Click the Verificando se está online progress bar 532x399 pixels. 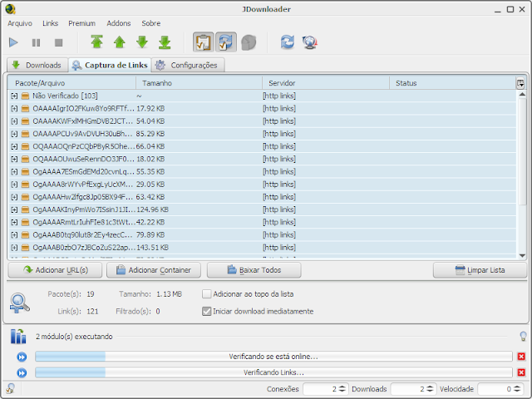click(273, 357)
